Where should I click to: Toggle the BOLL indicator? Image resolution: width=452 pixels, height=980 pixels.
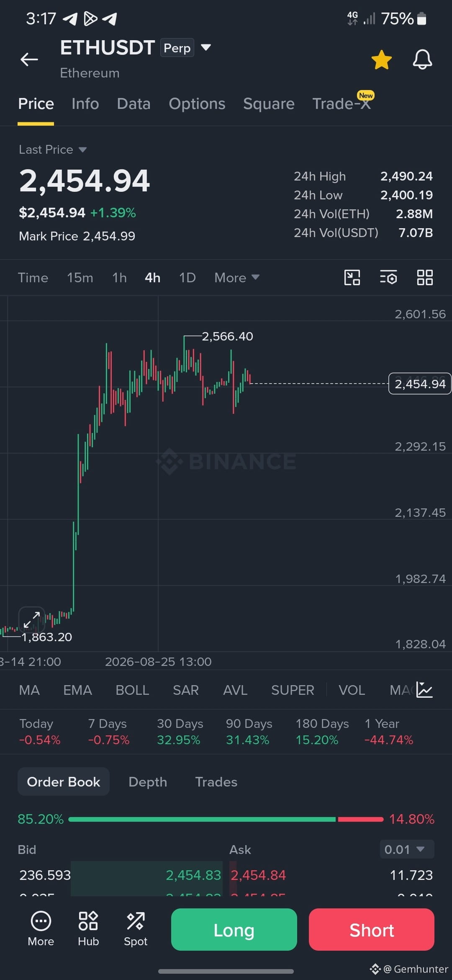pyautogui.click(x=132, y=690)
